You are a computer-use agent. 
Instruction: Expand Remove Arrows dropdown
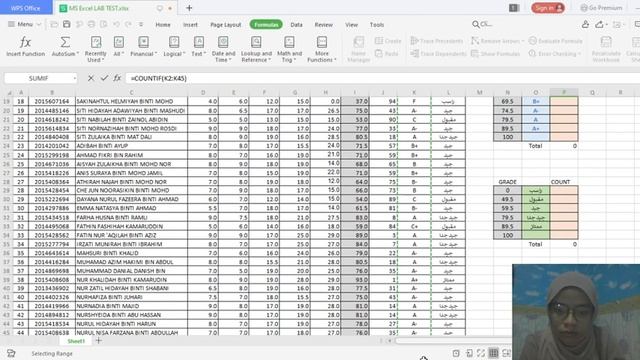tap(523, 41)
